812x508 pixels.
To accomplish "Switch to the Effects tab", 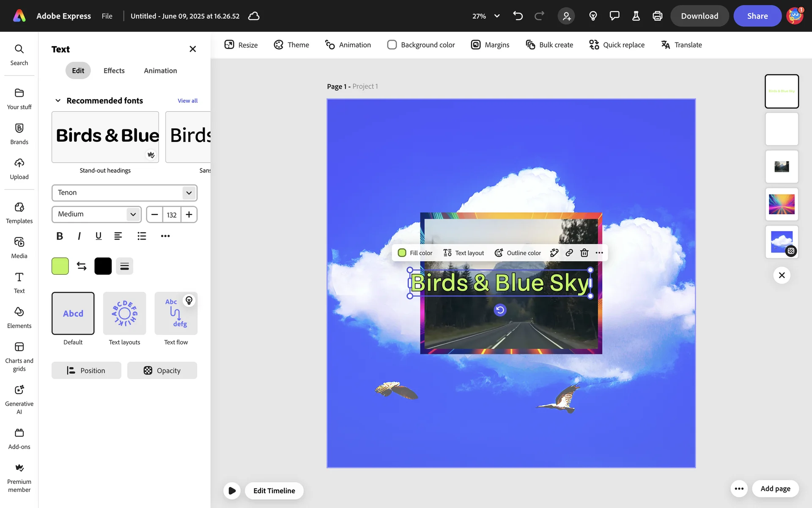I will (114, 71).
